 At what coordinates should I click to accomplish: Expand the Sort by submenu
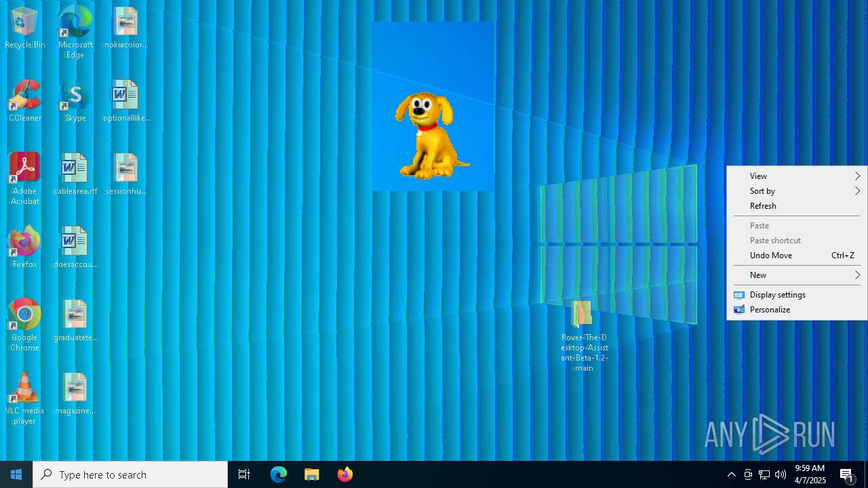797,191
